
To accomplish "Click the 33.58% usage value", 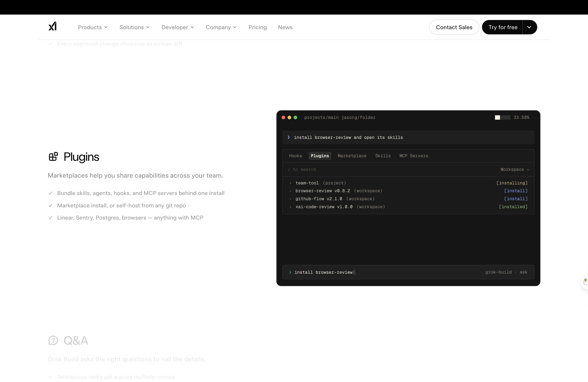I will [x=521, y=117].
